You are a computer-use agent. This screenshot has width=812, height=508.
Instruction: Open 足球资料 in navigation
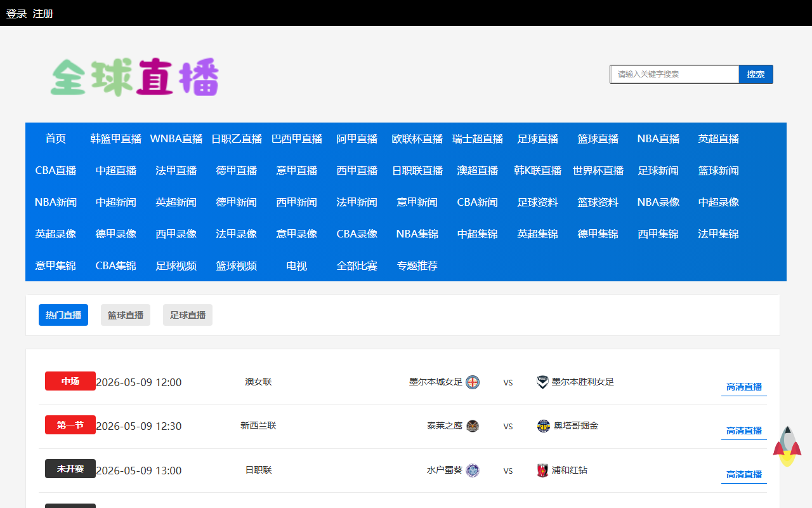point(538,202)
